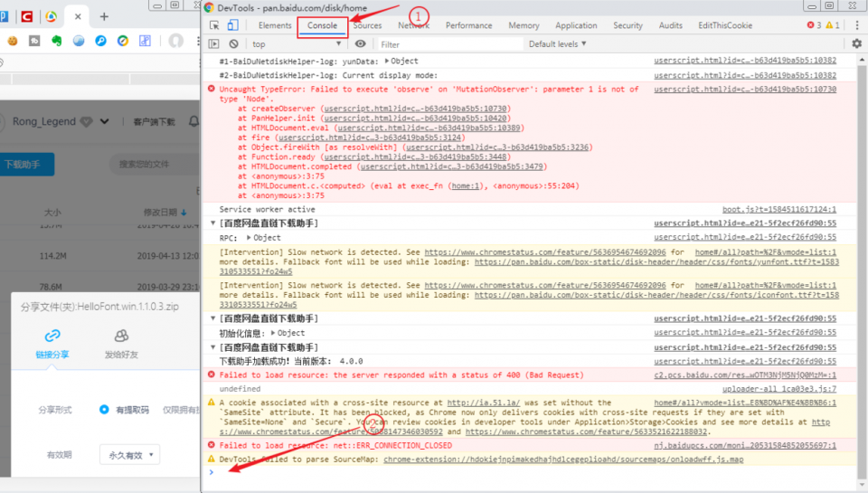Click the blue checkmark circle extension icon

click(x=123, y=41)
